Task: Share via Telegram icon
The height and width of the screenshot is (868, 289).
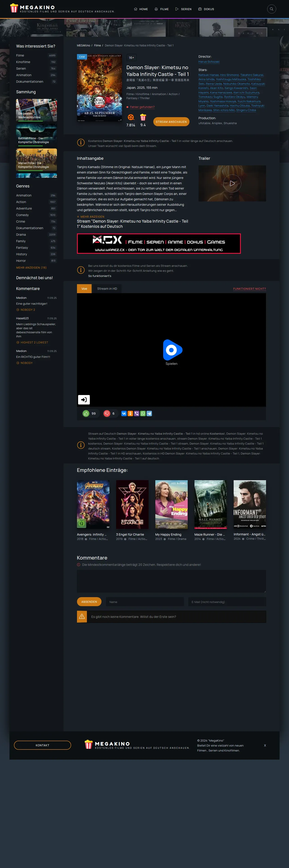Action: pyautogui.click(x=149, y=413)
